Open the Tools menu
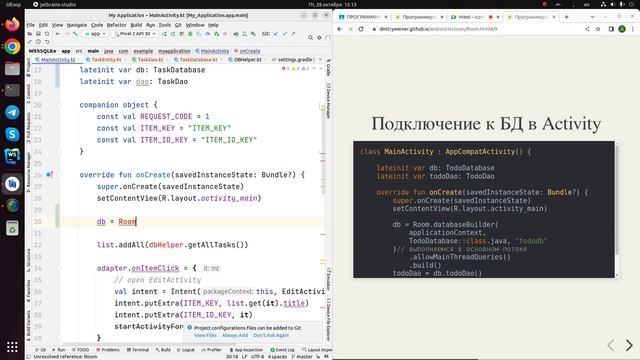 pos(164,25)
